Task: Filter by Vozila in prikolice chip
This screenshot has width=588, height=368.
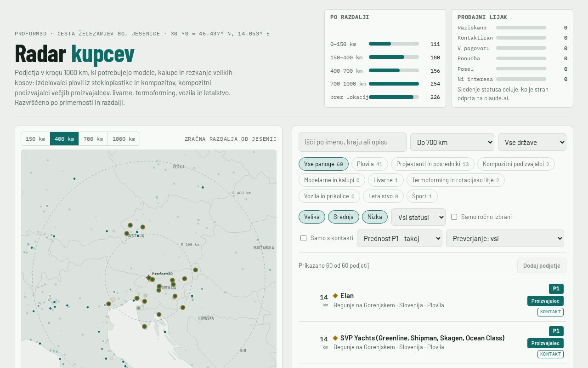Action: [x=329, y=196]
